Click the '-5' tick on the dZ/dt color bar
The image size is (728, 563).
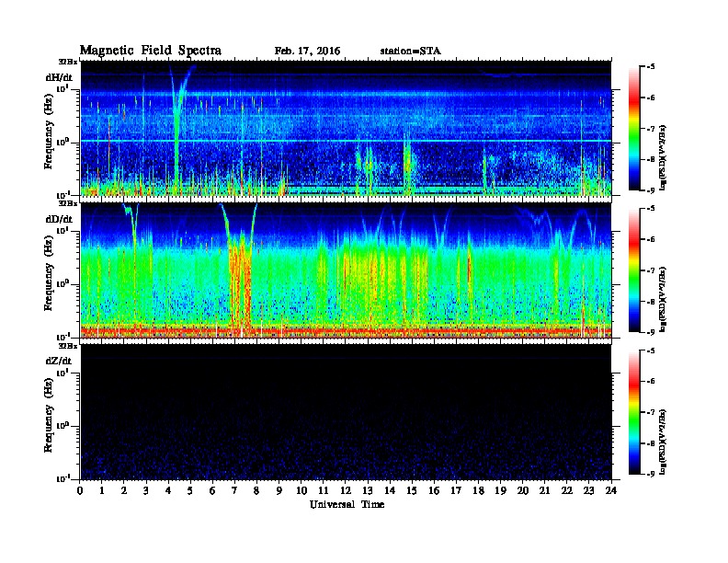point(650,350)
